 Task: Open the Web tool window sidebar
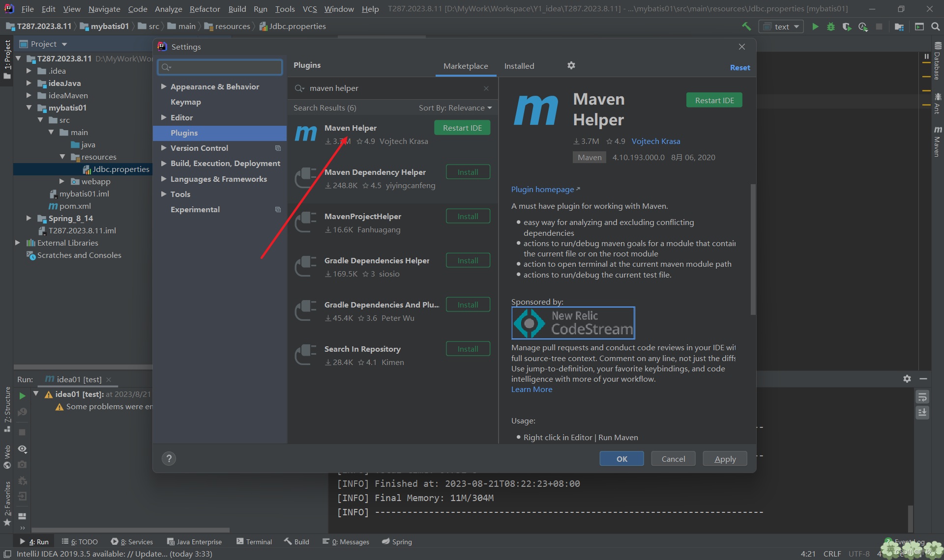(x=7, y=457)
